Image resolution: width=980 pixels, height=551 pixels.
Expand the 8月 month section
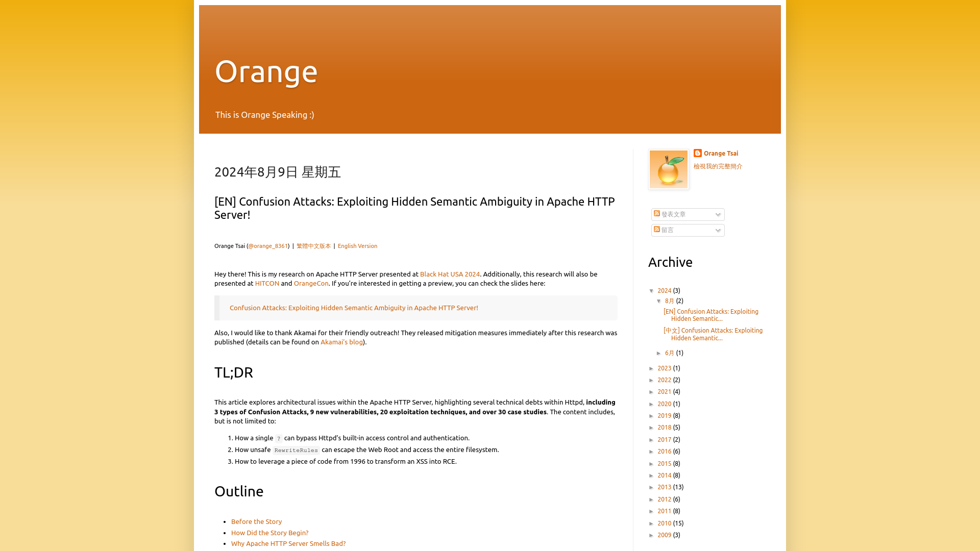point(659,300)
